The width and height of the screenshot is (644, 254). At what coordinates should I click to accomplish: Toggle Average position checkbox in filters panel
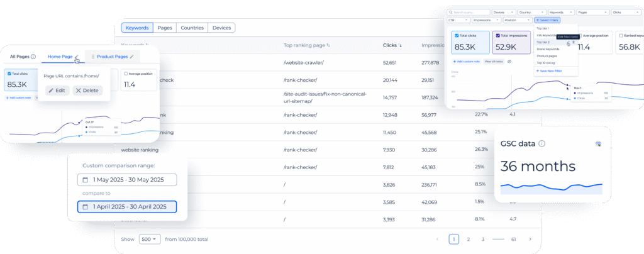tap(580, 36)
